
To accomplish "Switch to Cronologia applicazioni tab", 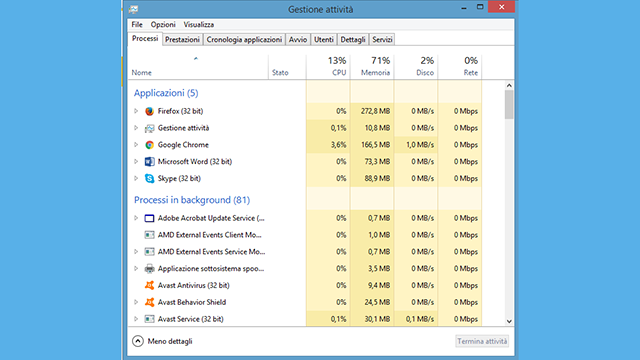I will point(244,40).
